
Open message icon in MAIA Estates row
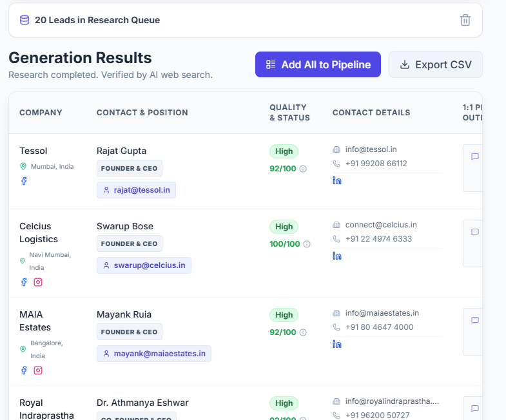[474, 320]
